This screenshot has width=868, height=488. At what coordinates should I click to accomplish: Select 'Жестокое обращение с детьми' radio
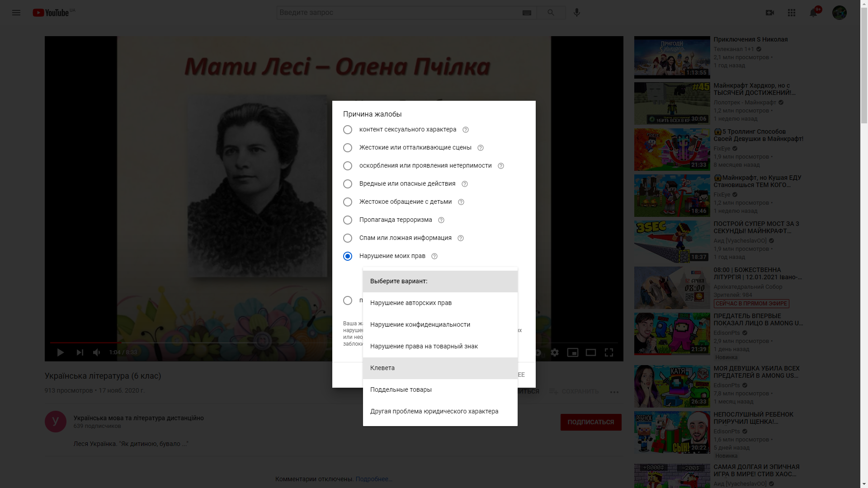coord(348,202)
